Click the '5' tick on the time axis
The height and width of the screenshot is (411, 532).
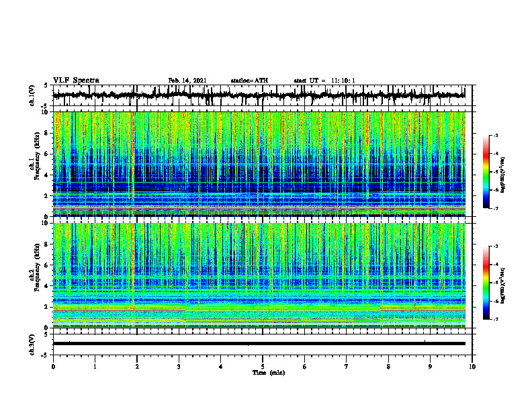[263, 367]
